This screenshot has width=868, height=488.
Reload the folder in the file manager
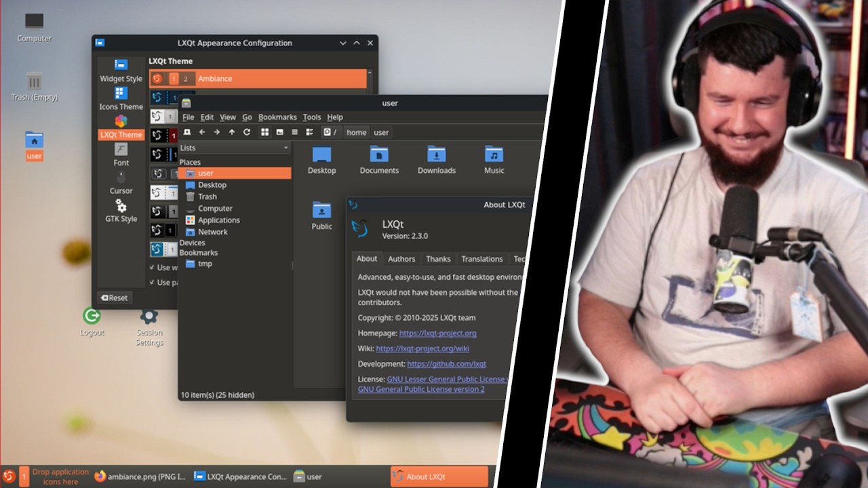click(x=247, y=132)
